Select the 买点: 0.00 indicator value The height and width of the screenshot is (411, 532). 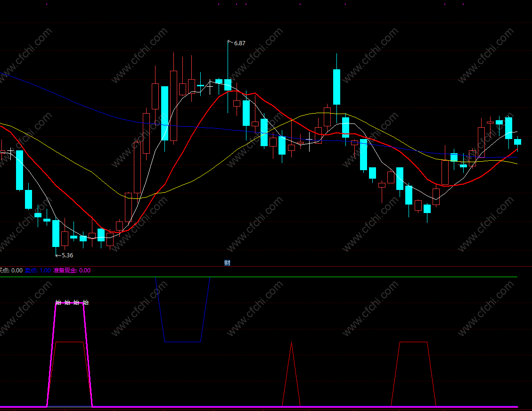pos(11,271)
